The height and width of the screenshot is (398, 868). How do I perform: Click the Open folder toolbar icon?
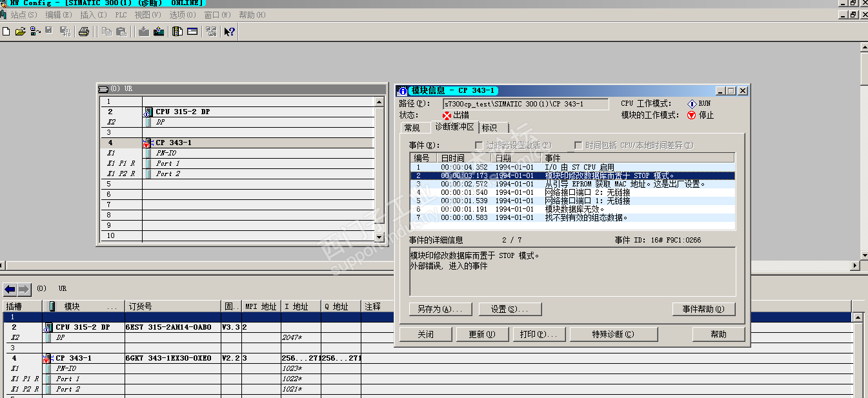[20, 31]
